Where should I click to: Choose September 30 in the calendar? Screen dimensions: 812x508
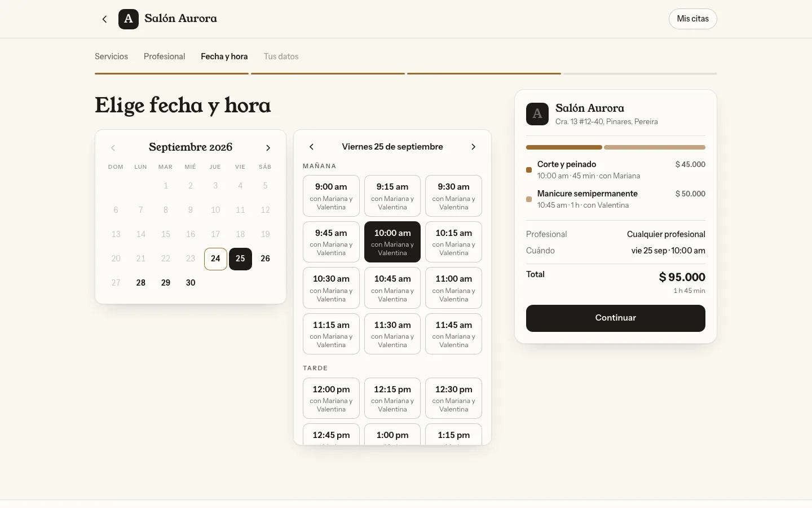click(x=191, y=283)
